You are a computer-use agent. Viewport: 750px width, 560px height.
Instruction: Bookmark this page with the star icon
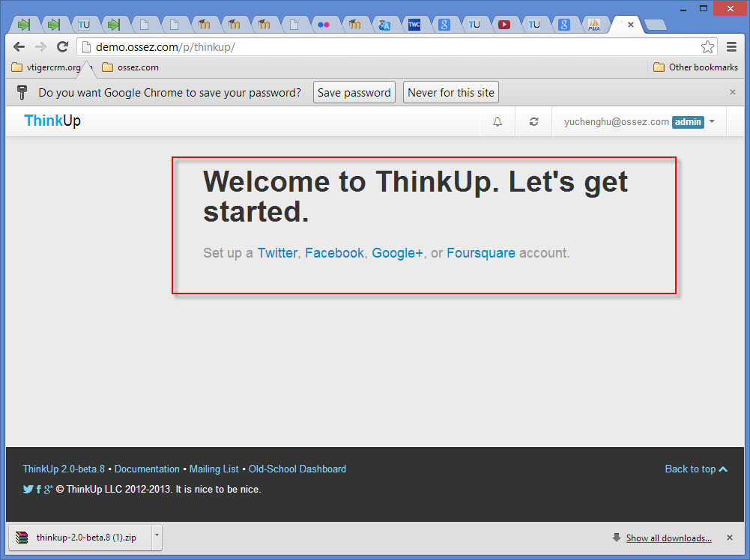[707, 46]
